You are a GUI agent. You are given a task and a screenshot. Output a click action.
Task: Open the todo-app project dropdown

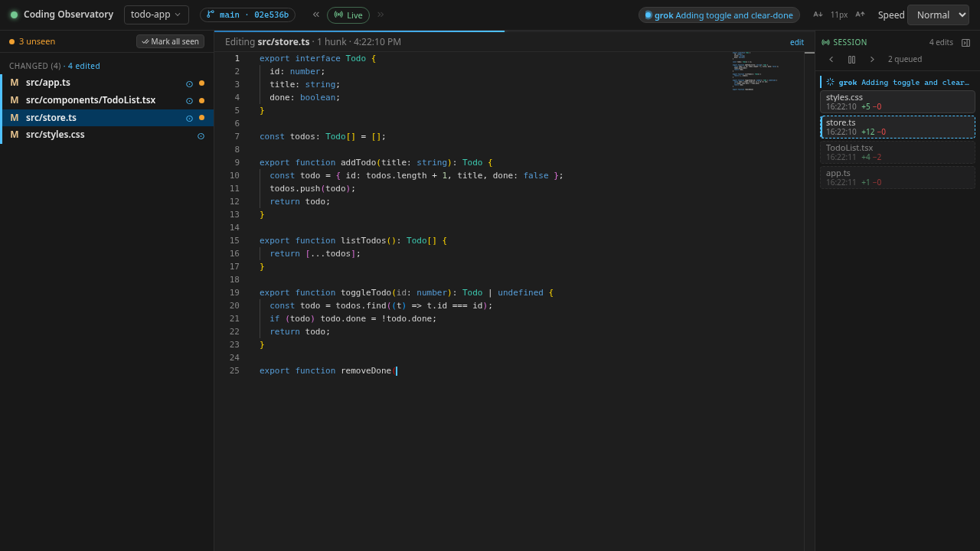[x=156, y=15]
